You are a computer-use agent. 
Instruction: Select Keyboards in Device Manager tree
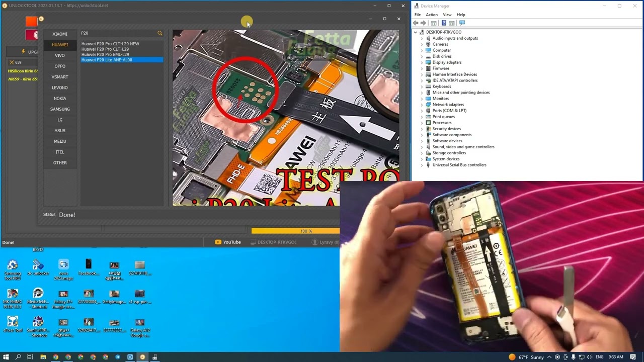pyautogui.click(x=442, y=86)
